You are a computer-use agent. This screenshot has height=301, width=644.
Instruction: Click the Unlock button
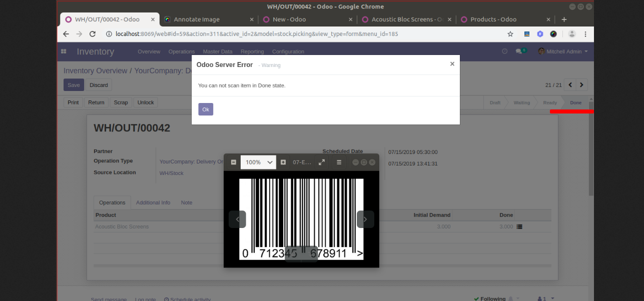click(146, 102)
